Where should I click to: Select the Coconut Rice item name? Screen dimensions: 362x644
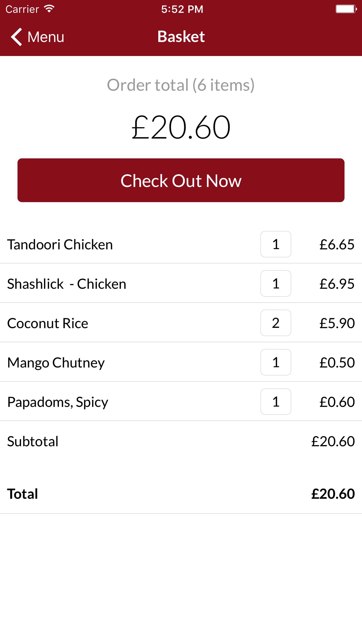[x=48, y=323]
